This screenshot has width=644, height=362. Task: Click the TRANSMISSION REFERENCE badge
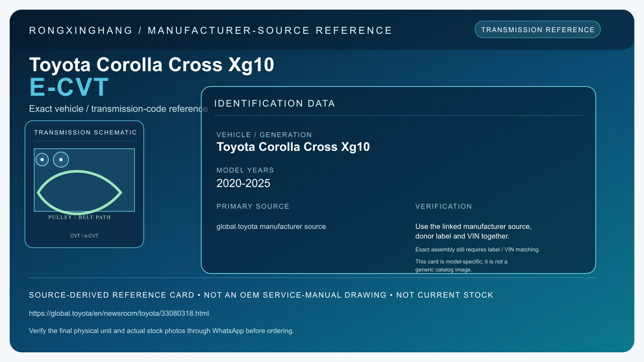pyautogui.click(x=537, y=29)
